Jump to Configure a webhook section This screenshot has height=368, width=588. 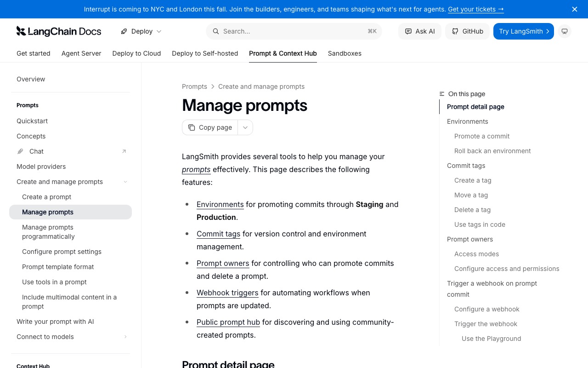(x=487, y=309)
